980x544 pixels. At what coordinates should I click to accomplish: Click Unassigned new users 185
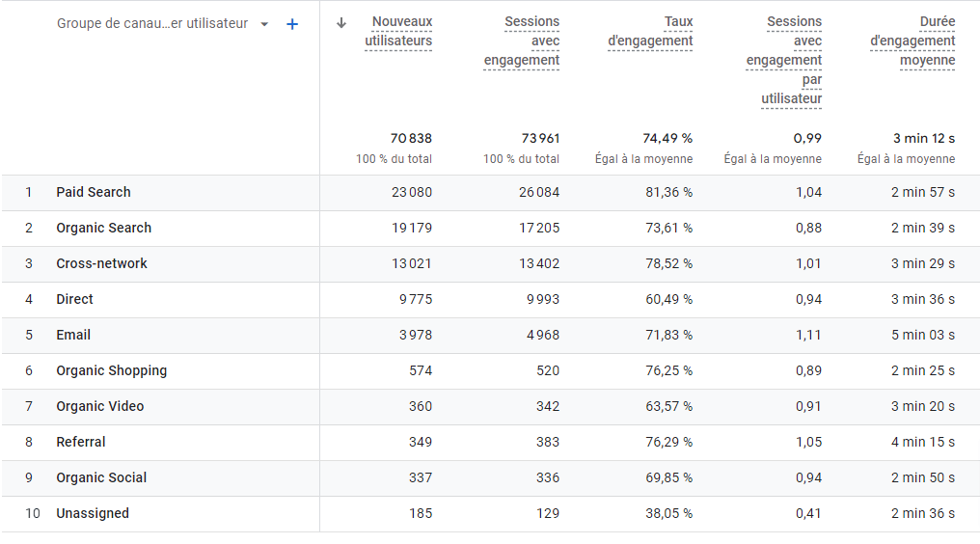click(x=421, y=513)
